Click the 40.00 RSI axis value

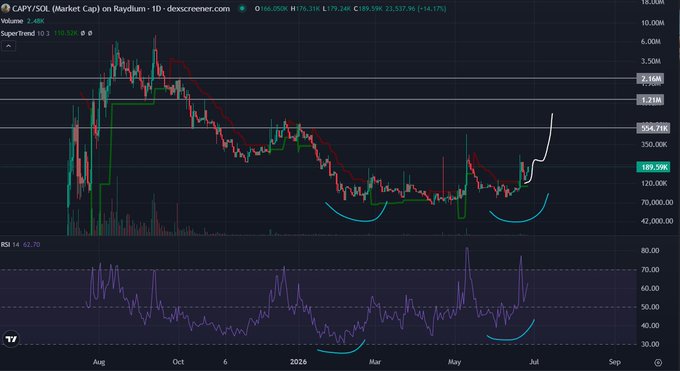point(650,325)
